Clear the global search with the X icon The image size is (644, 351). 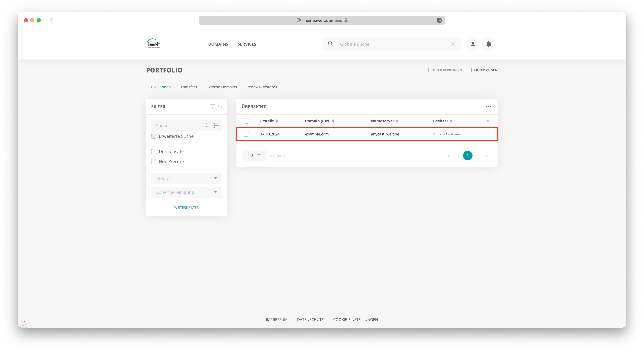click(453, 44)
